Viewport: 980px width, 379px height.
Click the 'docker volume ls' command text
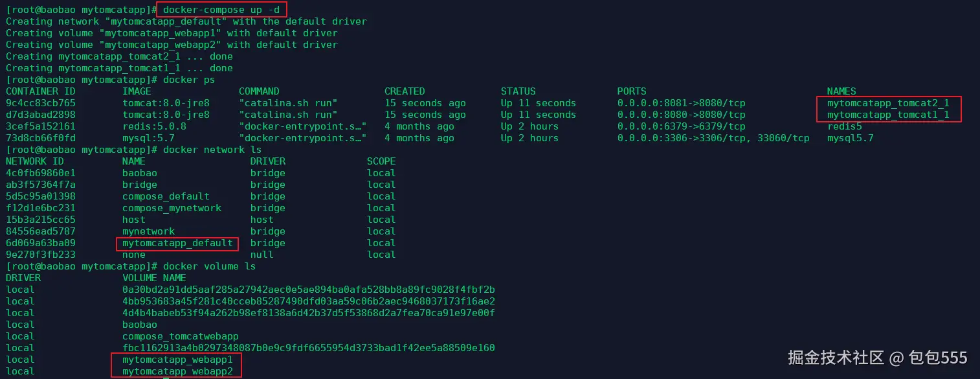pyautogui.click(x=209, y=266)
